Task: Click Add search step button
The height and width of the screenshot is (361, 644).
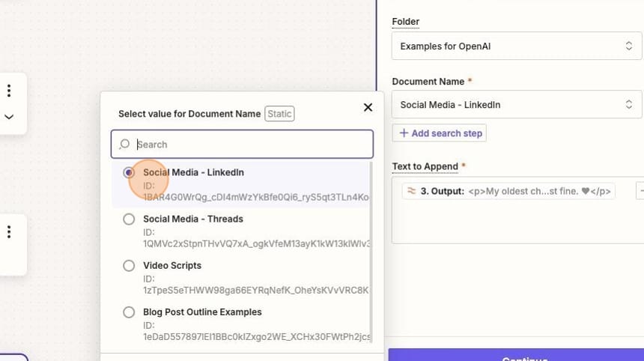Action: point(440,133)
